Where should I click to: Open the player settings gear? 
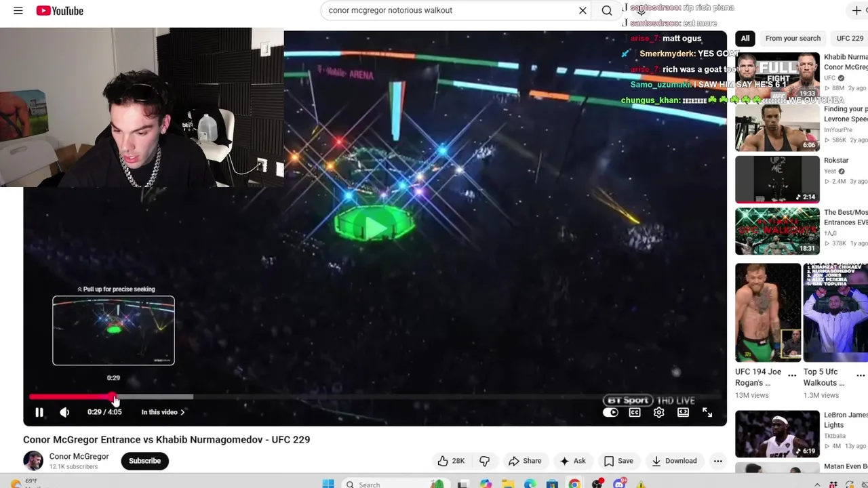[x=658, y=412]
